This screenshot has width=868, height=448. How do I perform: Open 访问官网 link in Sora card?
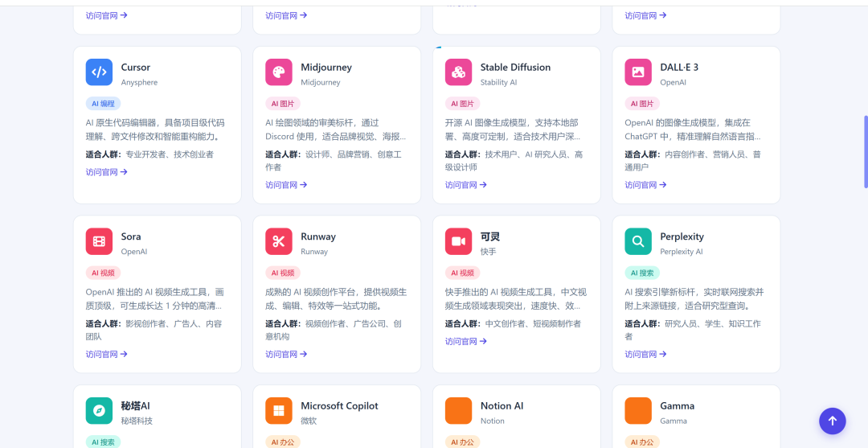coord(107,354)
